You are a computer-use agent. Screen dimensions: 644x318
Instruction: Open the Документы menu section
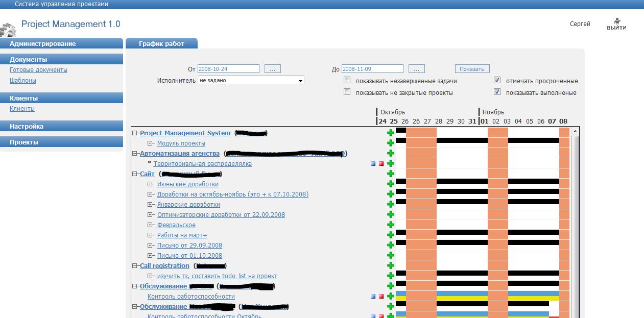(x=61, y=59)
